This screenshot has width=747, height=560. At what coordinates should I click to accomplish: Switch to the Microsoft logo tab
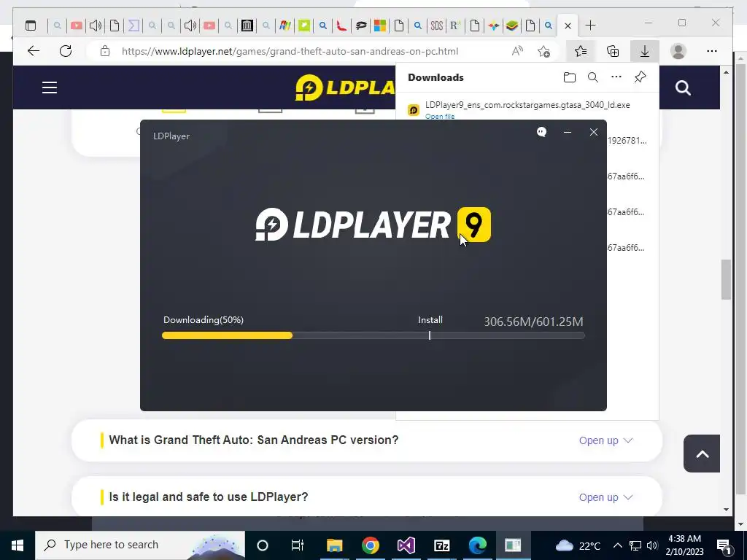click(379, 26)
